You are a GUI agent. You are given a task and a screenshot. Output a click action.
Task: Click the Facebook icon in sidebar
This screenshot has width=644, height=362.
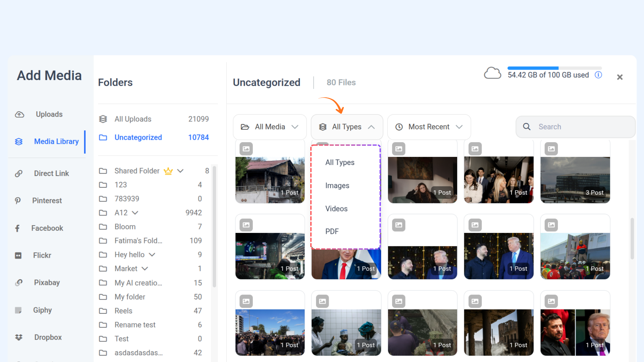(17, 228)
